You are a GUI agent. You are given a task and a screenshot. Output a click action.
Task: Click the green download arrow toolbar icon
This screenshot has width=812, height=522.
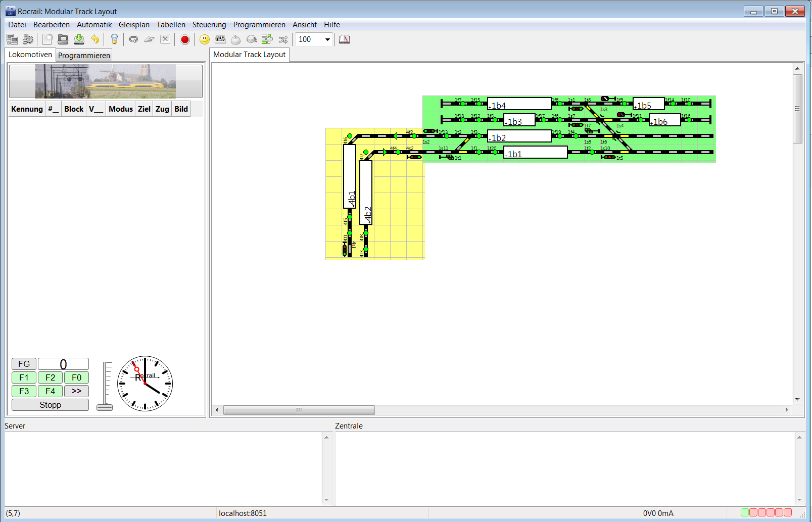(79, 39)
